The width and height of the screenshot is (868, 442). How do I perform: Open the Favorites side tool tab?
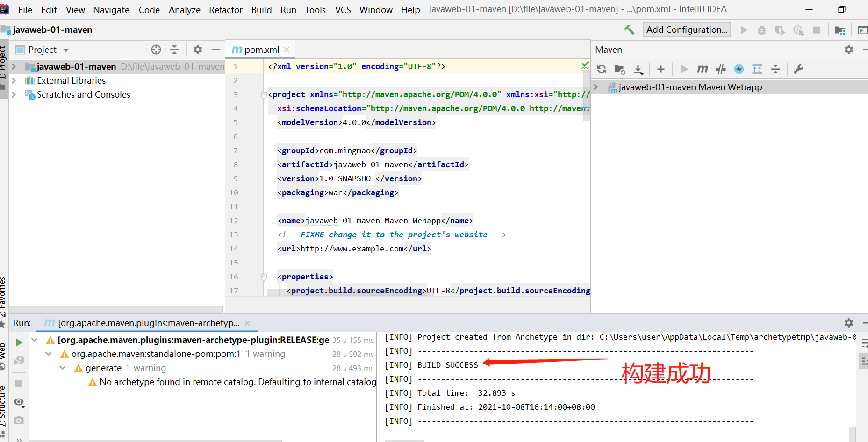point(4,297)
